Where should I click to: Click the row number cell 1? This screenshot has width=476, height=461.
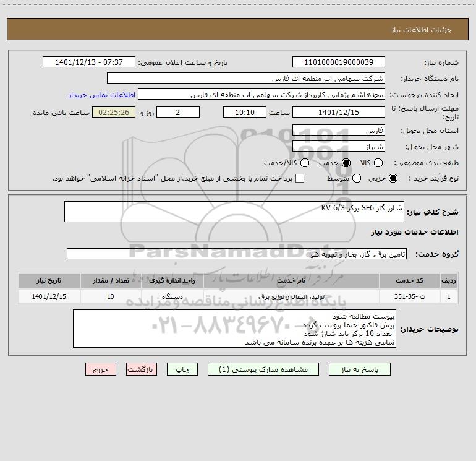point(449,296)
